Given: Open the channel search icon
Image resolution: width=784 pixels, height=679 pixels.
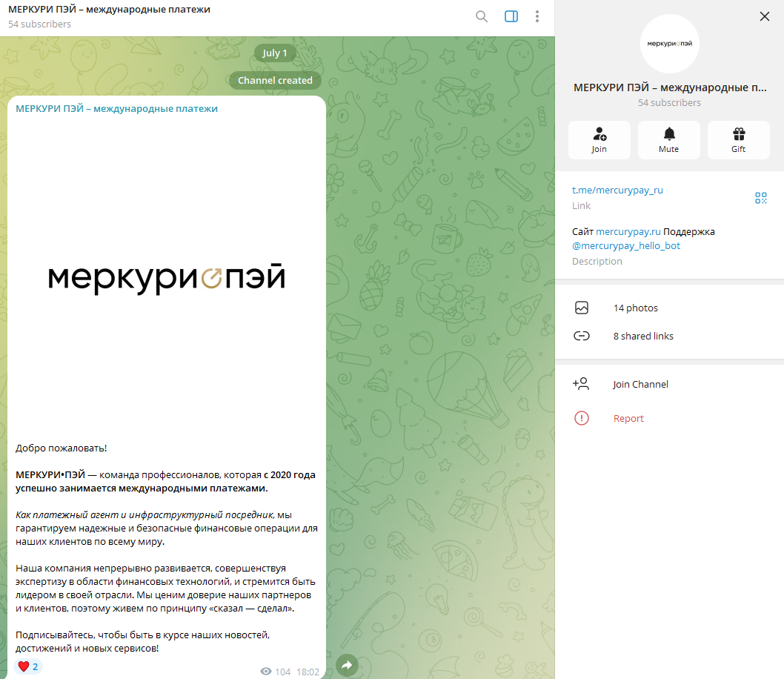Looking at the screenshot, I should coord(482,16).
